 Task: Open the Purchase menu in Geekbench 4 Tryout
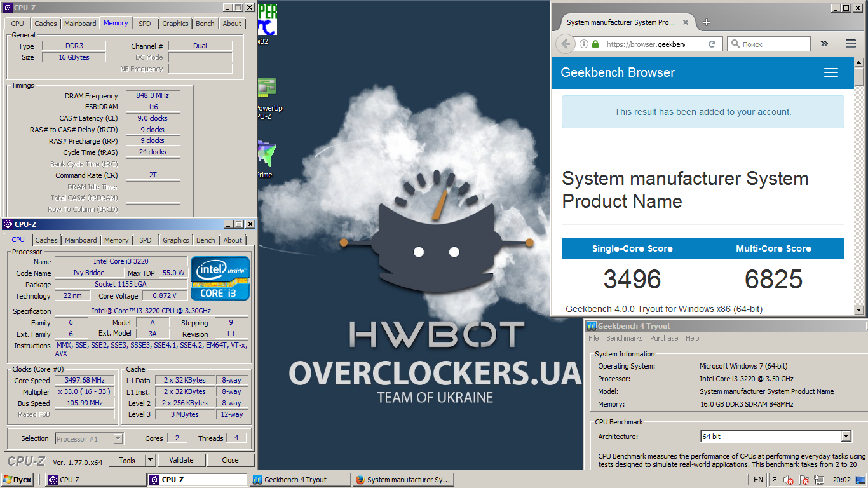click(x=664, y=338)
